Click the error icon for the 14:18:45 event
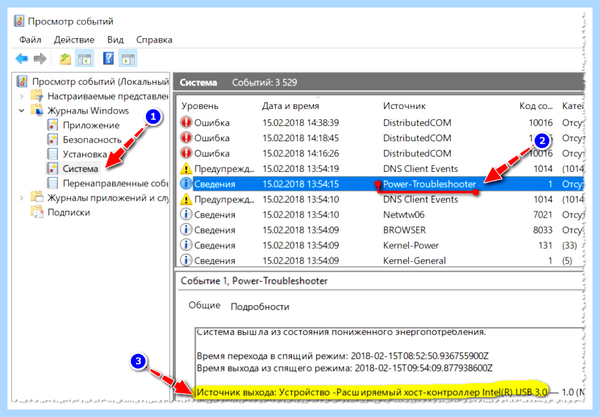This screenshot has height=417, width=600. pos(186,138)
